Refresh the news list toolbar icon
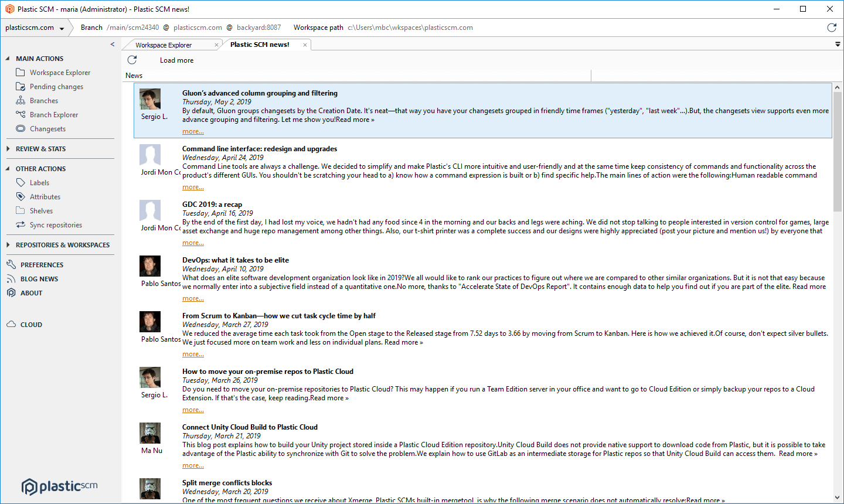Image resolution: width=844 pixels, height=504 pixels. point(132,60)
